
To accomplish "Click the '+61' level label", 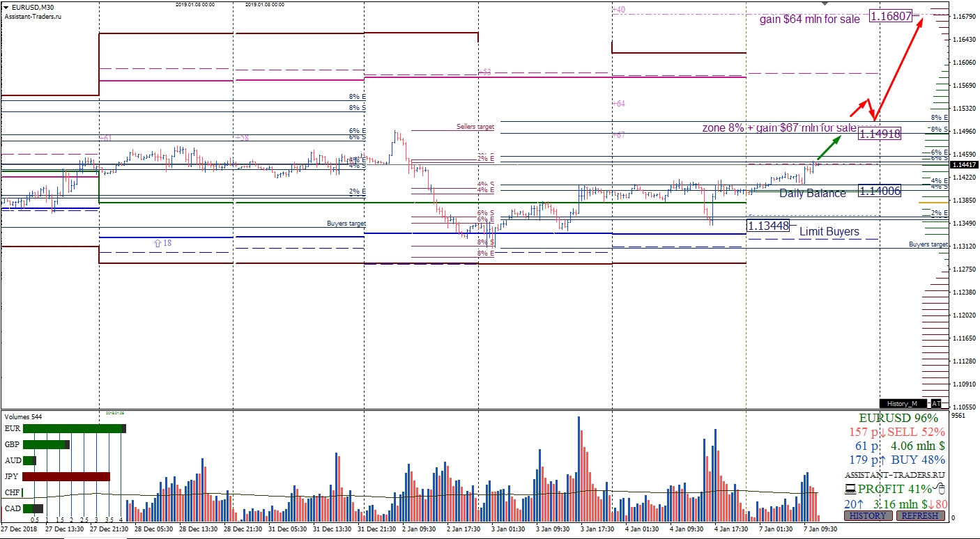I will [x=107, y=139].
